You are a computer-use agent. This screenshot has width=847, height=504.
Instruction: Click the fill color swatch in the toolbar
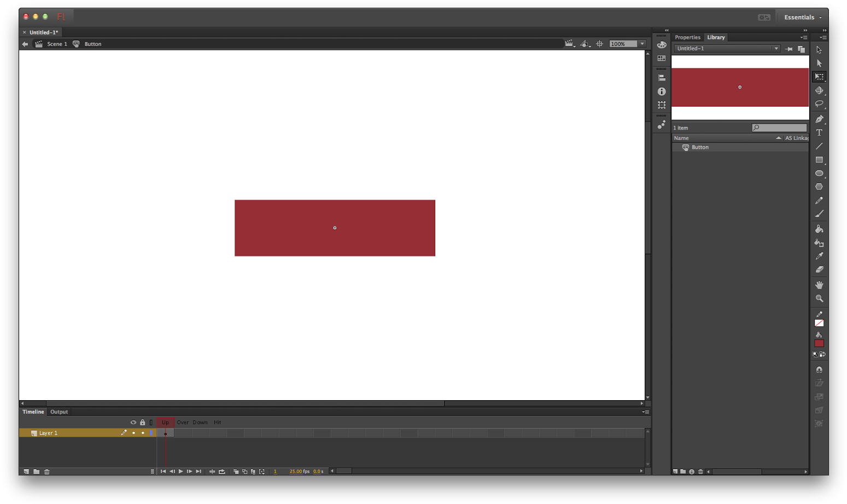(x=819, y=343)
